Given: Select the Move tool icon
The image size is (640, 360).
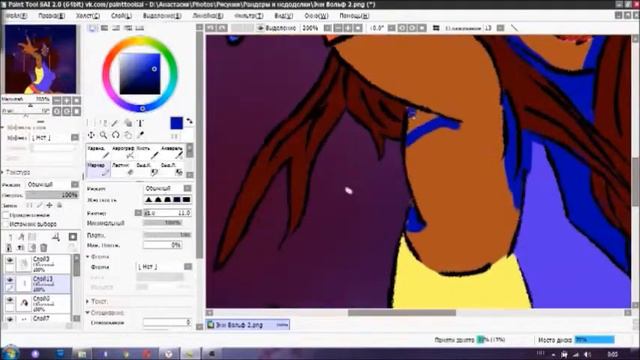Looking at the screenshot, I should pyautogui.click(x=91, y=135).
